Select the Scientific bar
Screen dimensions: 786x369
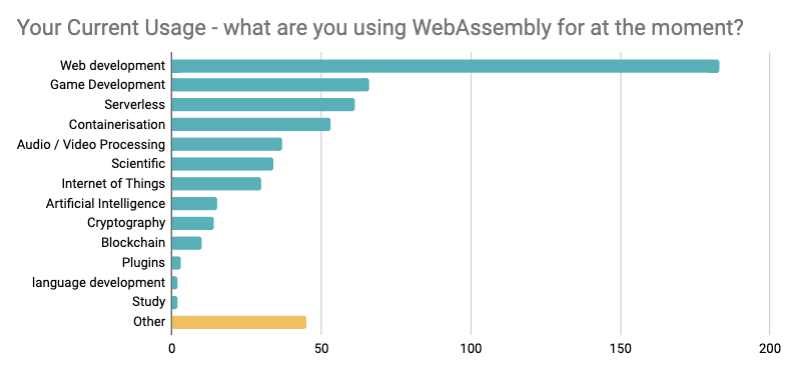point(223,164)
